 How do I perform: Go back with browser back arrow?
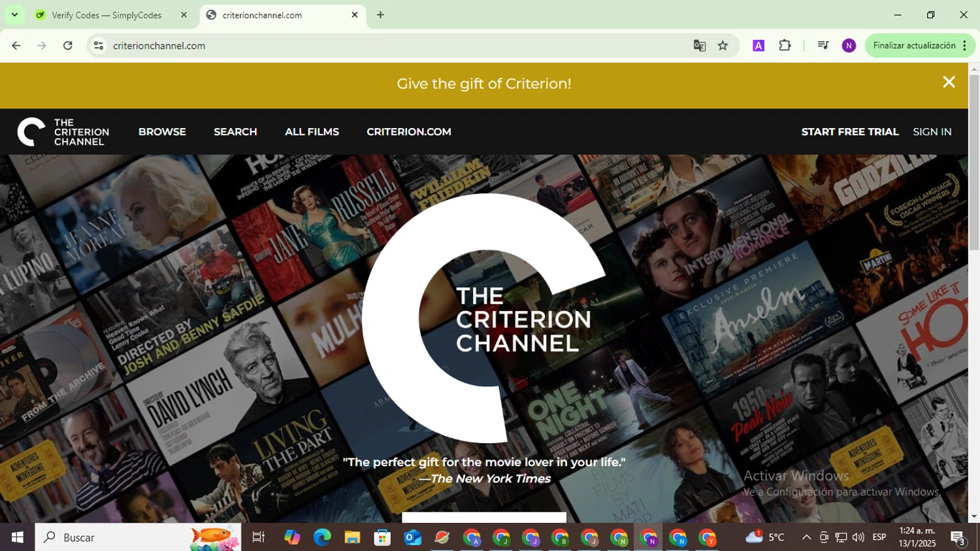pyautogui.click(x=16, y=46)
